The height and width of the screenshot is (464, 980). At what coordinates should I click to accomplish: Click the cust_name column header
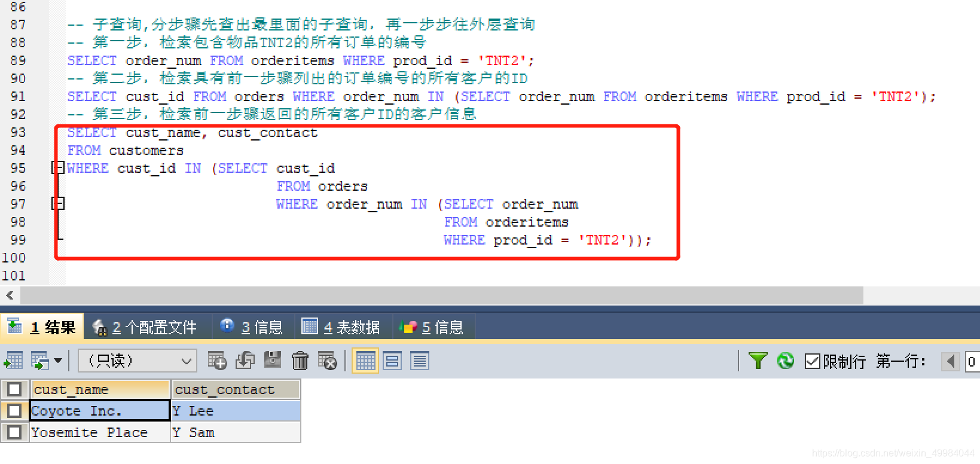coord(100,389)
